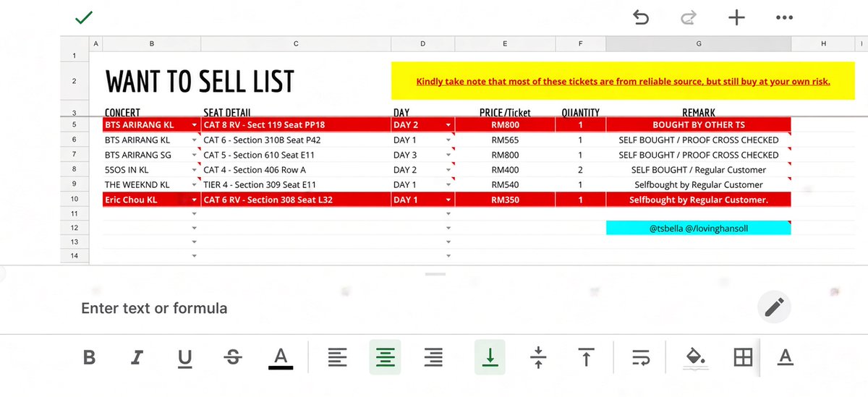Select bottom vertical alignment
Screen dimensions: 868x397
pos(490,357)
